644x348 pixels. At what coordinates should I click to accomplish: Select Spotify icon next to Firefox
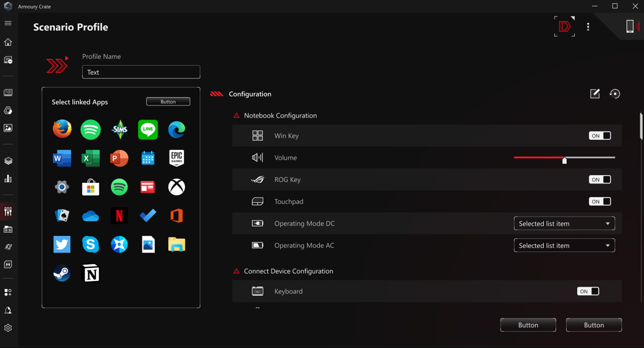pyautogui.click(x=91, y=129)
